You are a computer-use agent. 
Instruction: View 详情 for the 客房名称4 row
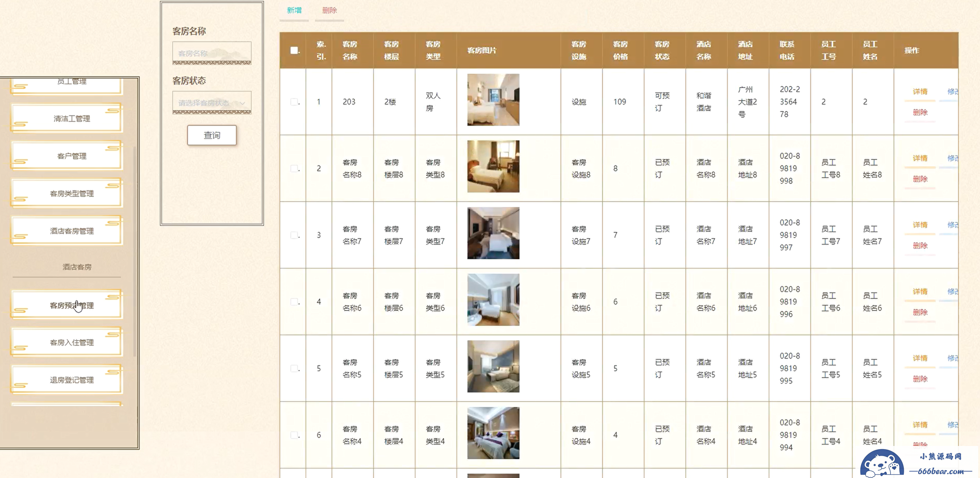[x=920, y=425]
